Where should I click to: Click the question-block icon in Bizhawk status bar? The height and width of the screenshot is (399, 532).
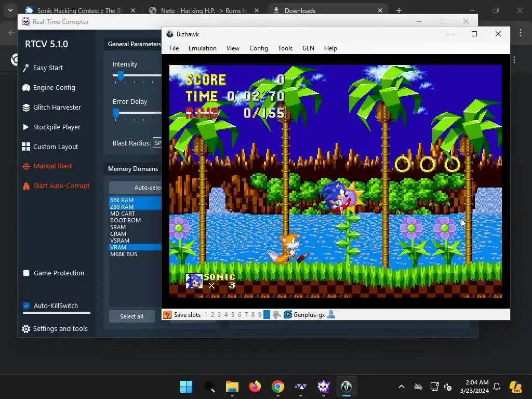pyautogui.click(x=167, y=315)
